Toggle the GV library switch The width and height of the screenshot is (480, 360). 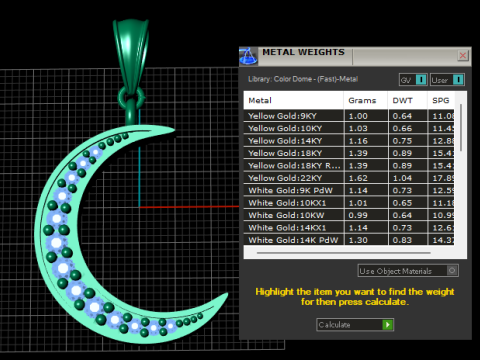413,80
